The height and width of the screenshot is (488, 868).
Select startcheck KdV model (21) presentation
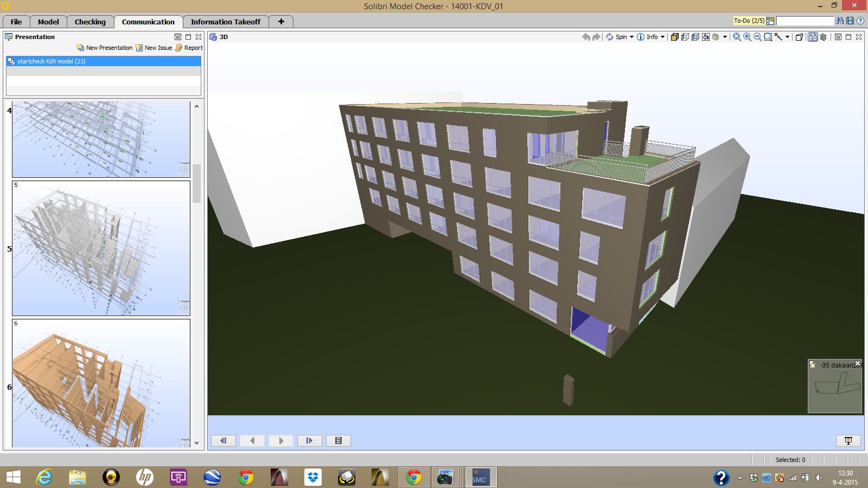(104, 61)
